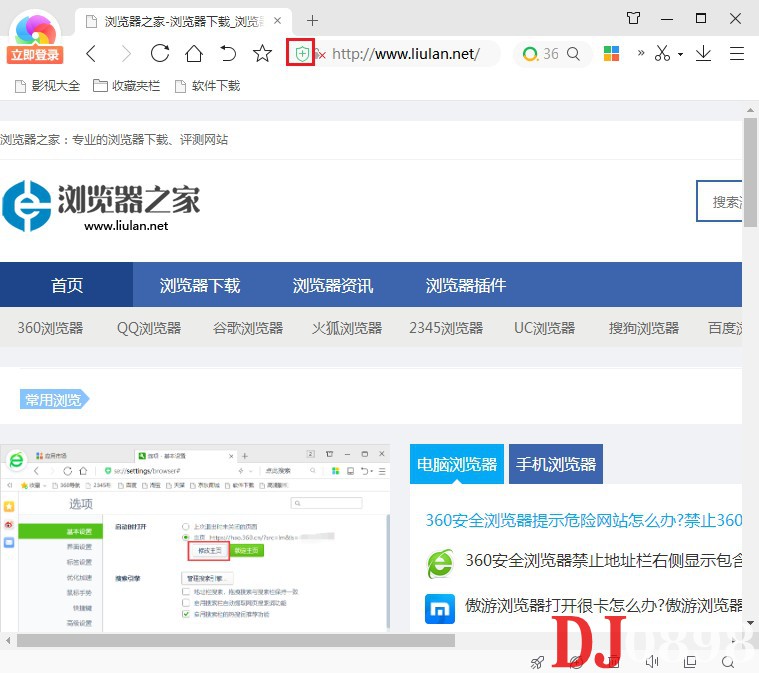Click the scissors screenshot tool
The height and width of the screenshot is (673, 759).
click(663, 53)
